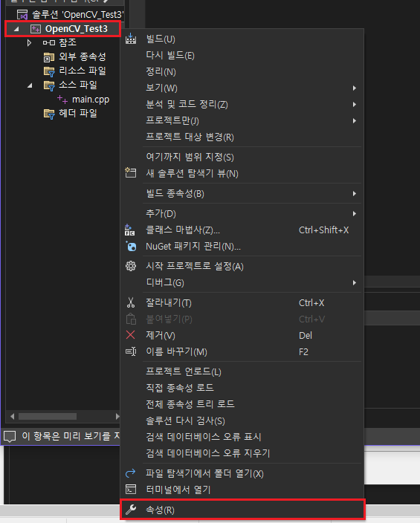Open 속성(R) properties entry
420x523 pixels.
tap(242, 510)
